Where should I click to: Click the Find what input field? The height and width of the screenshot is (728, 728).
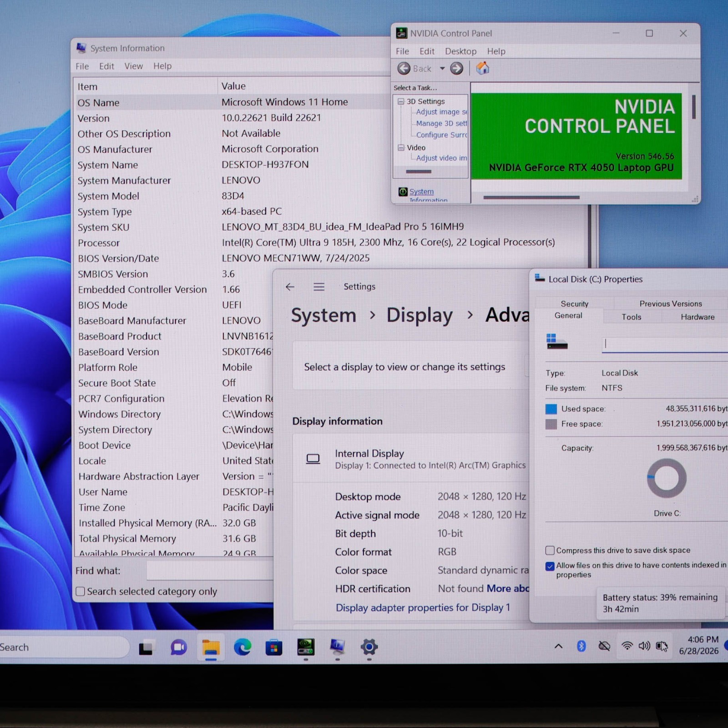[x=210, y=571]
